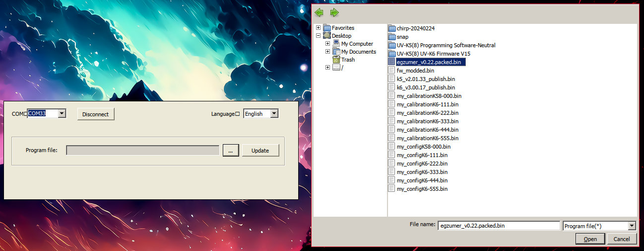
Task: Click the My Documents folder icon
Action: tap(336, 52)
